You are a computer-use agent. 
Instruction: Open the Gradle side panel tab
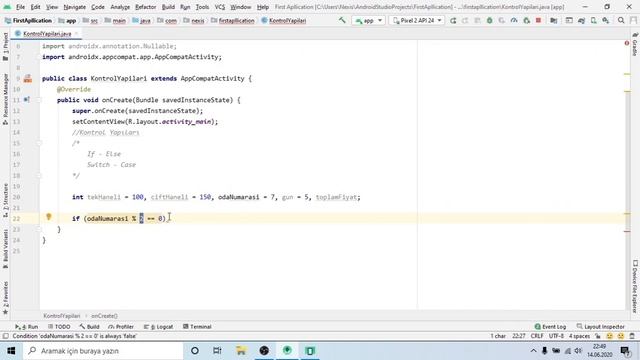[x=635, y=44]
